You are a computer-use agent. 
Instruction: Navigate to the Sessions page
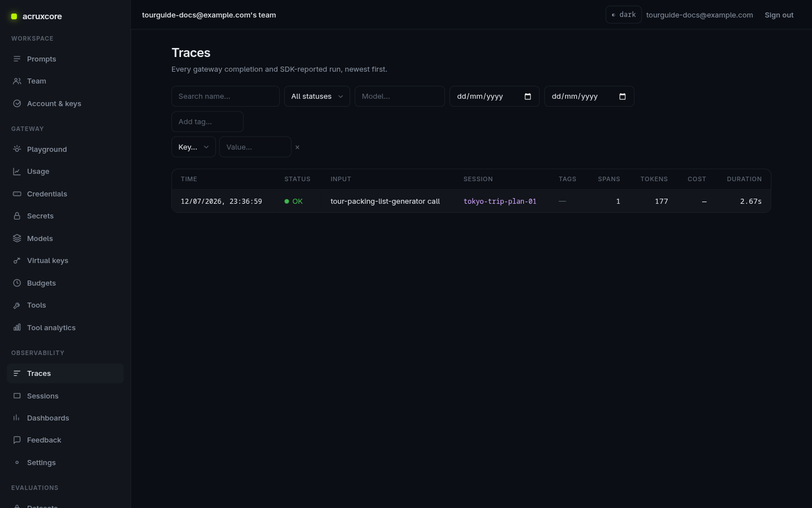[x=43, y=396]
